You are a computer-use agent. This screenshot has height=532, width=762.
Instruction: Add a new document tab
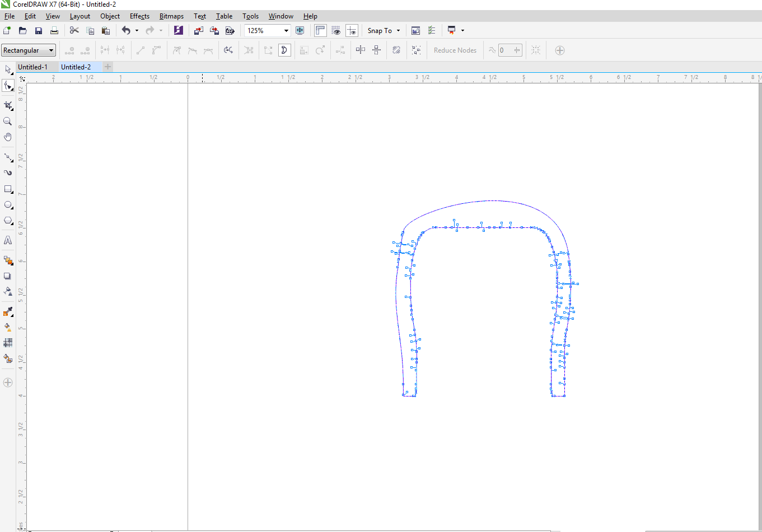click(x=107, y=67)
